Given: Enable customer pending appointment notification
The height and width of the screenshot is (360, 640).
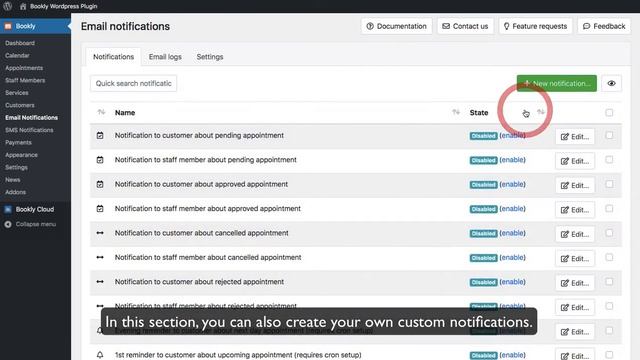Looking at the screenshot, I should [512, 136].
